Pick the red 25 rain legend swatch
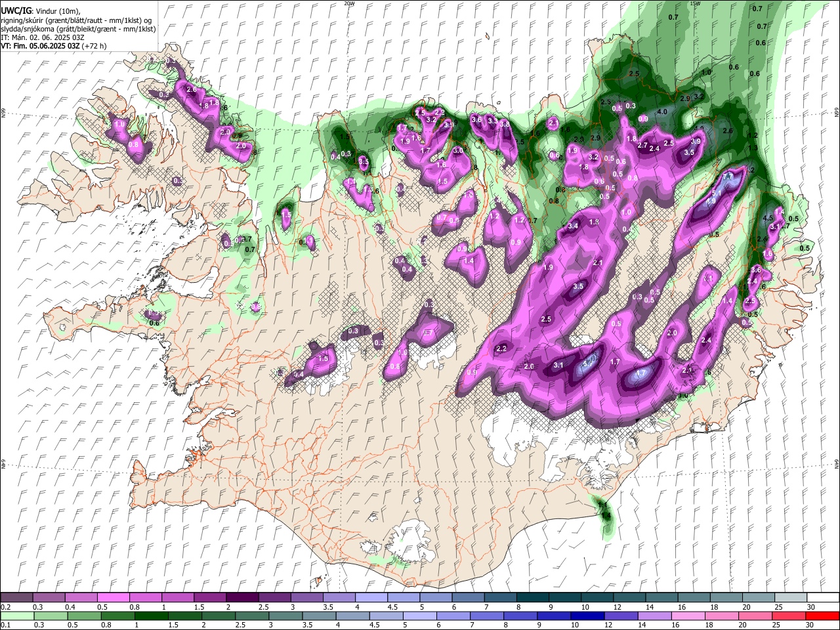 [x=789, y=616]
